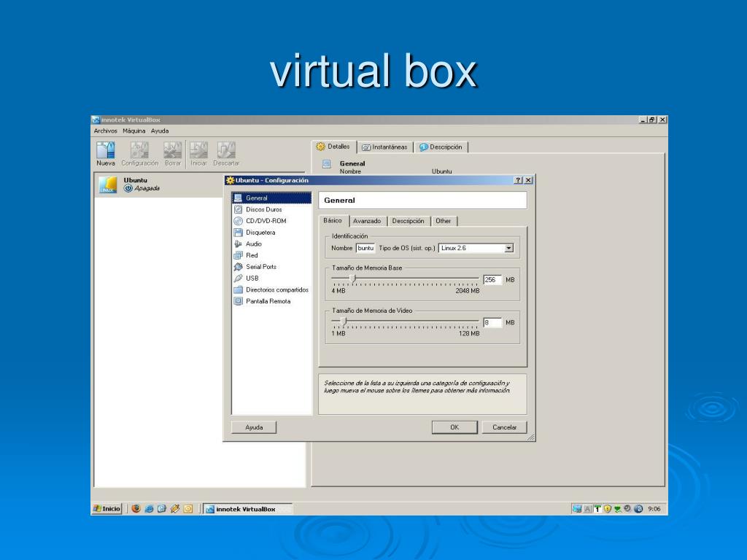Viewport: 747px width, 560px height.
Task: Click the question mark help button in dialog title bar
Action: (x=519, y=180)
